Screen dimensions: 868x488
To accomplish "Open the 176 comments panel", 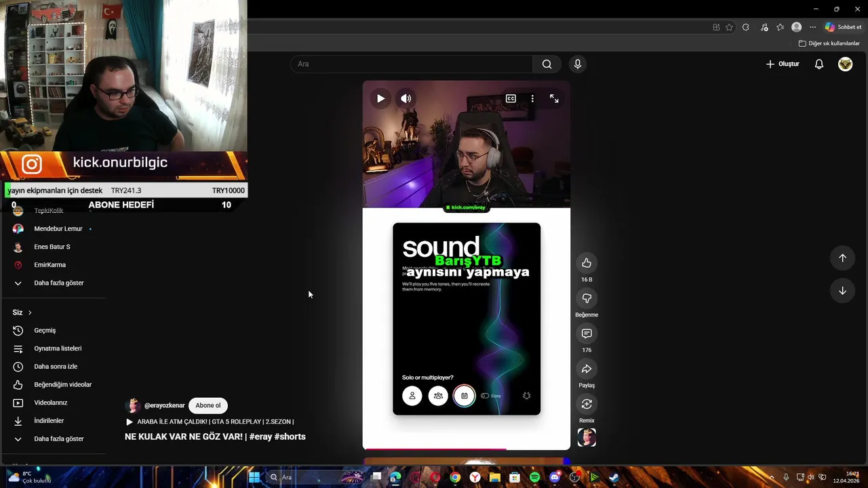I will (x=587, y=333).
